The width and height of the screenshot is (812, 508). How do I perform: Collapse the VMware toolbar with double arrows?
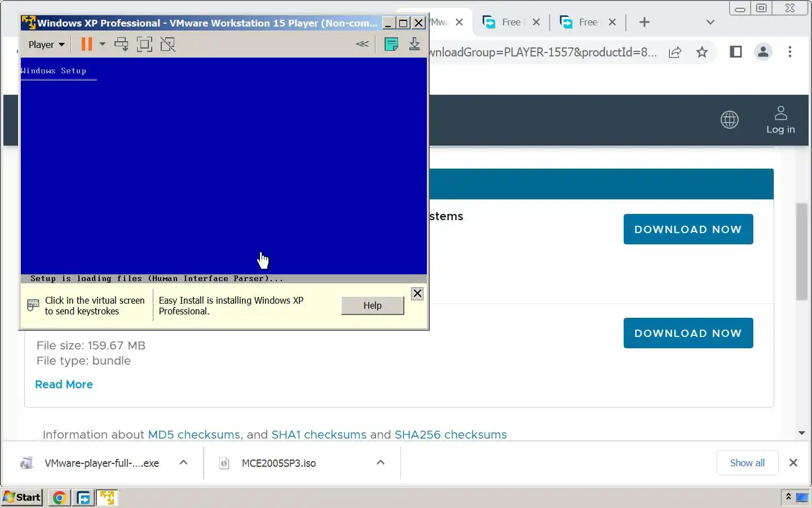[363, 44]
